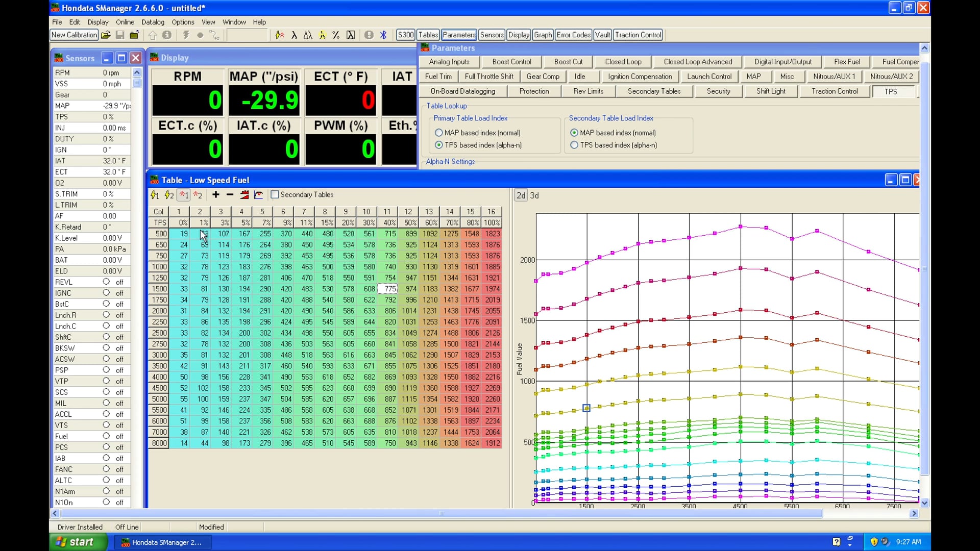Viewport: 980px width, 551px height.
Task: Open the Datalog menu
Action: 153,22
